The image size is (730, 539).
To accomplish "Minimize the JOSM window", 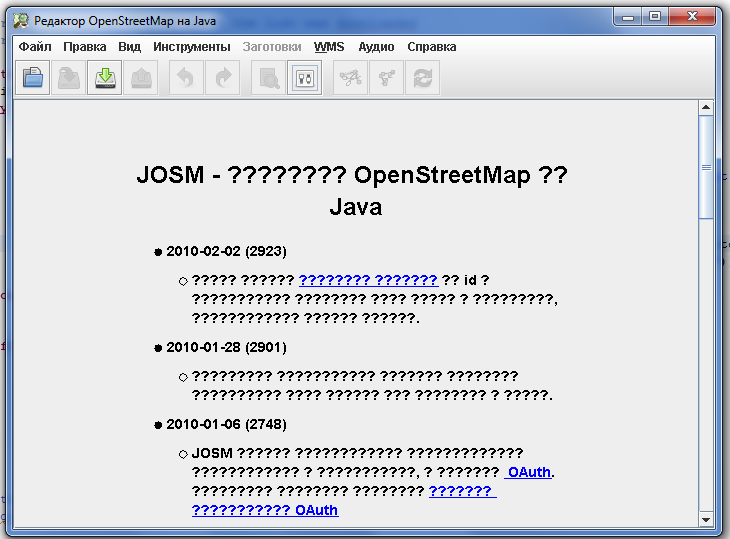I will pos(628,16).
